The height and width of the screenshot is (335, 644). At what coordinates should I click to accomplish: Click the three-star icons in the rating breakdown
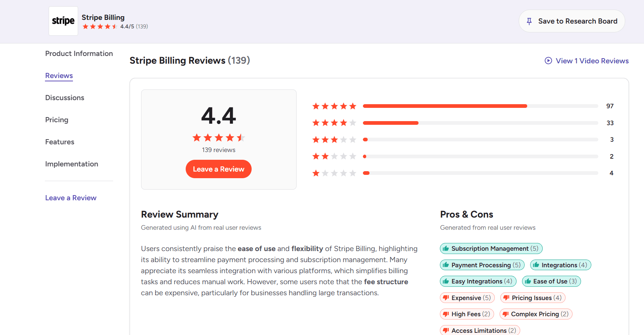pyautogui.click(x=334, y=140)
